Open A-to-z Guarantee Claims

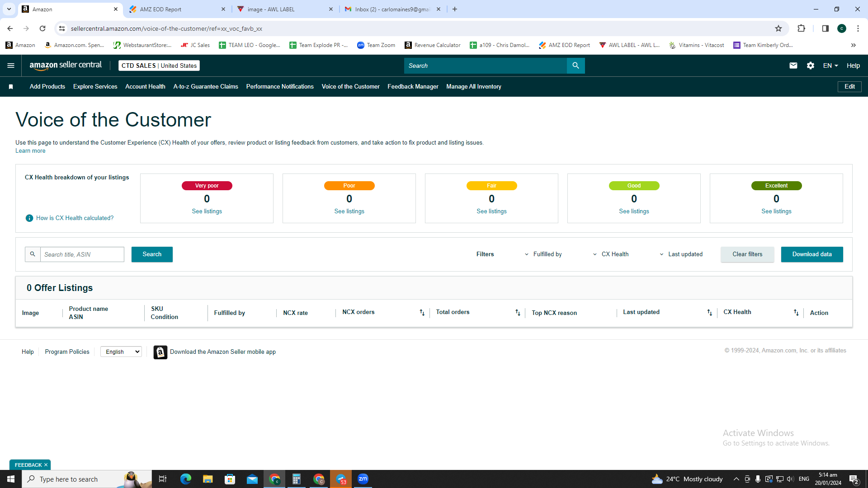(x=206, y=87)
